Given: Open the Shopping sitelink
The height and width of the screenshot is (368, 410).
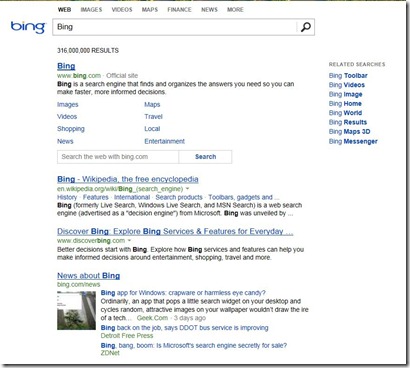Looking at the screenshot, I should 71,129.
